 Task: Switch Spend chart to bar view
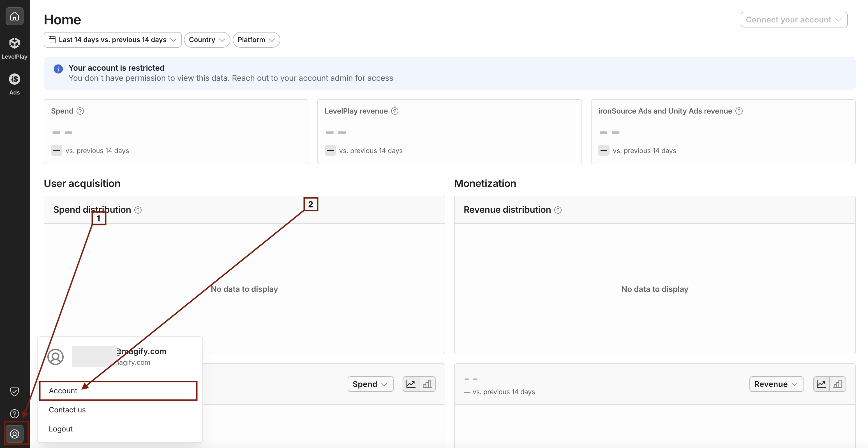(427, 384)
